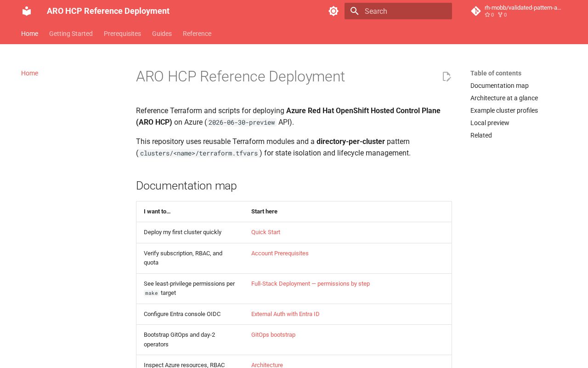588x368 pixels.
Task: Click the repository star count
Action: pyautogui.click(x=489, y=15)
